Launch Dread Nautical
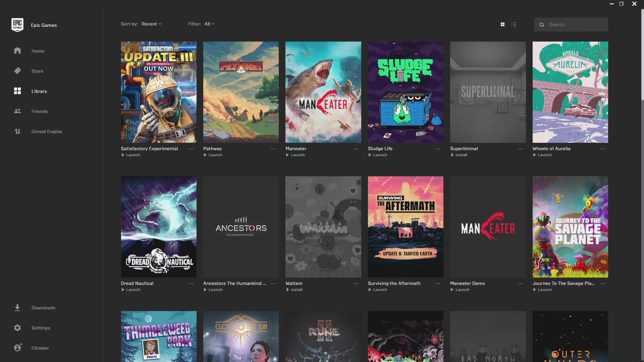 coord(131,290)
